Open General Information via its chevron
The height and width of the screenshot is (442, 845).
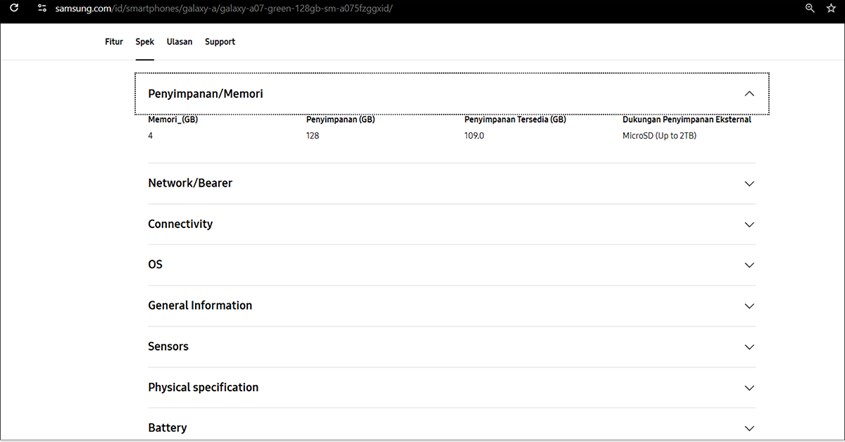click(x=749, y=306)
